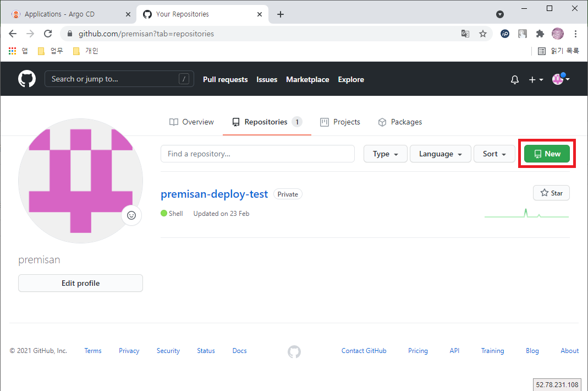Expand the Sort dropdown
The height and width of the screenshot is (391, 588).
pyautogui.click(x=494, y=154)
